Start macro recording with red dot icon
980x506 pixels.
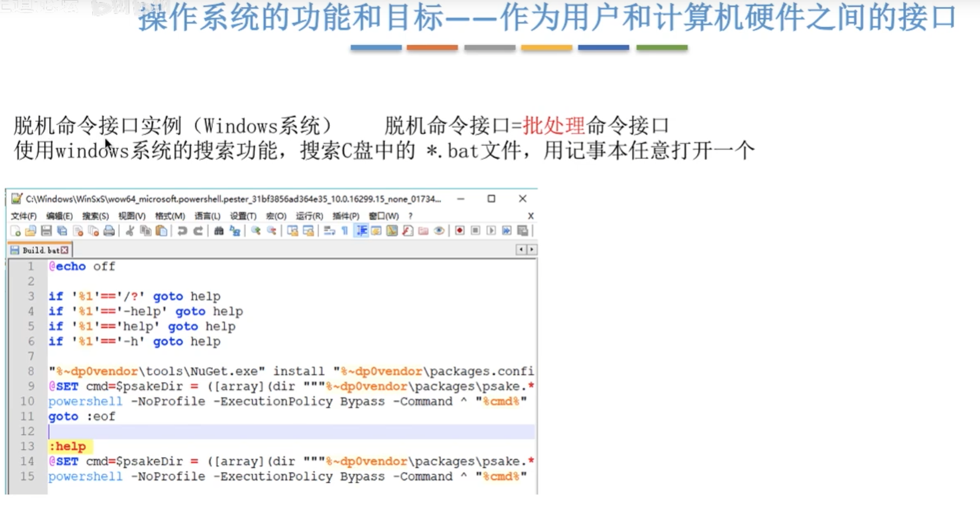(460, 231)
